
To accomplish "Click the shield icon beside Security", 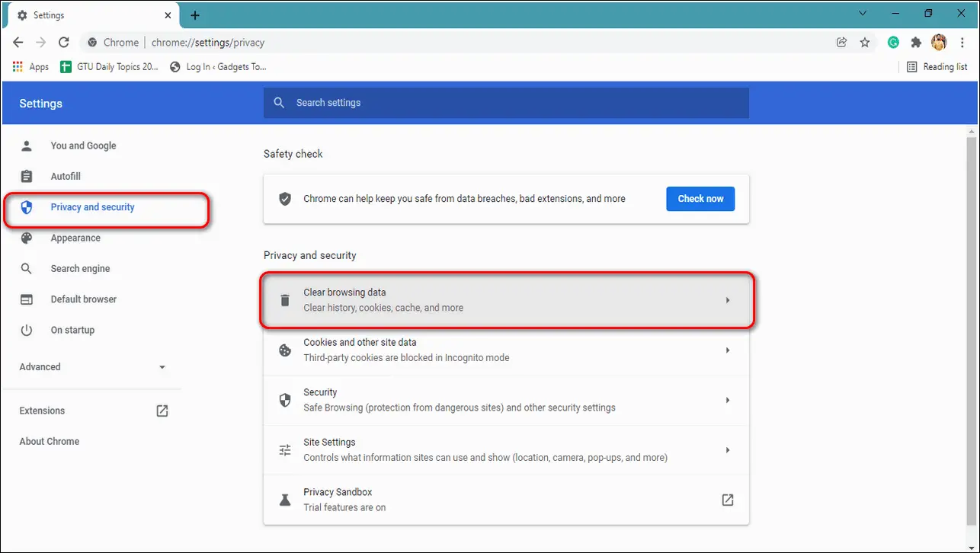I will click(x=285, y=400).
